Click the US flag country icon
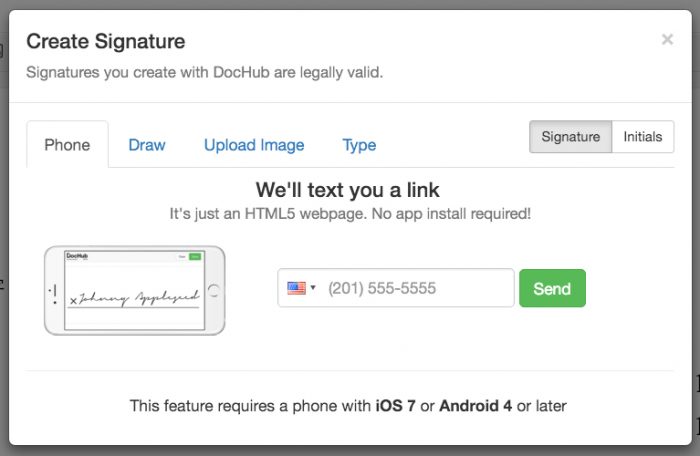This screenshot has width=700, height=456. click(x=296, y=288)
